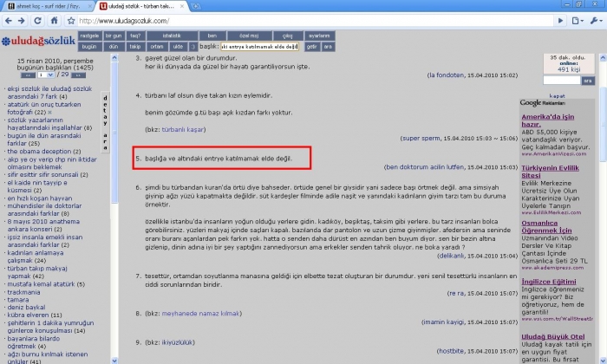Open the browser page menu icon
Screen dimensions: 607x364
click(578, 21)
